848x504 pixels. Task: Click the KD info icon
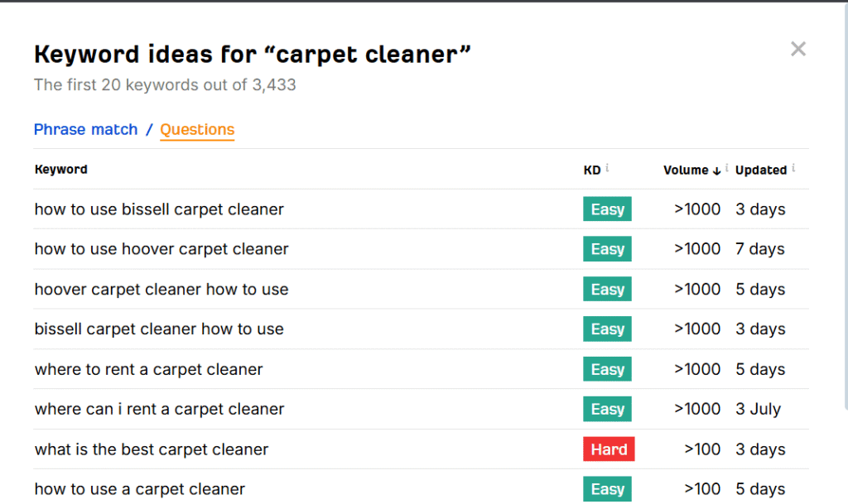607,168
